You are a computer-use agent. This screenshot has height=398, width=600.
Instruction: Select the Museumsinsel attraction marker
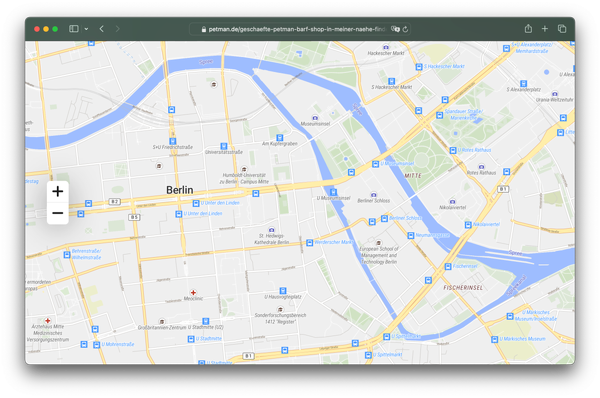[315, 118]
